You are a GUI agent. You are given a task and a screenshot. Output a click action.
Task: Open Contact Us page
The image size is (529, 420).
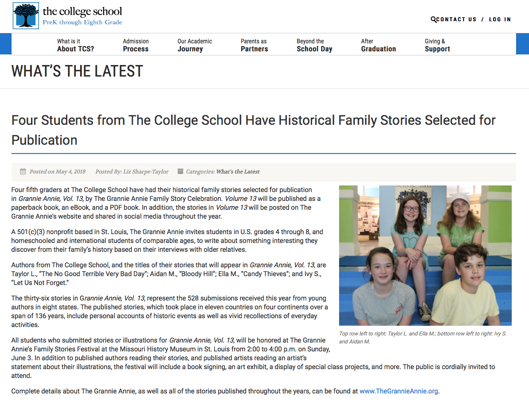[456, 19]
